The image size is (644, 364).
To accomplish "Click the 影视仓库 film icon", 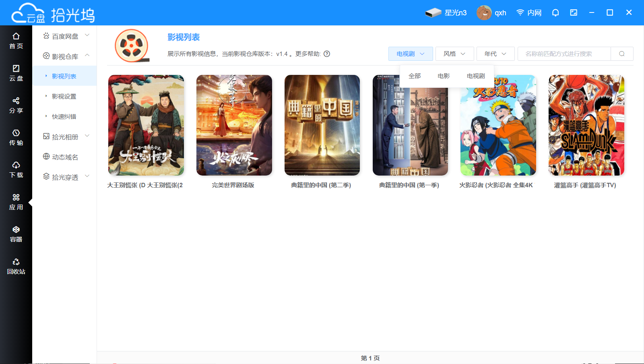I will 46,56.
